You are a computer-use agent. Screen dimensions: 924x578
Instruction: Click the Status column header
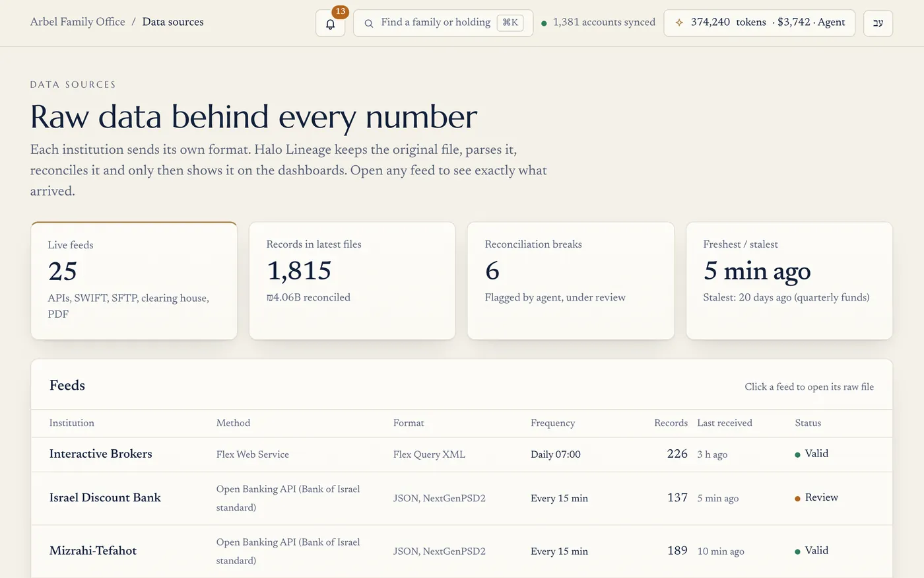(808, 423)
